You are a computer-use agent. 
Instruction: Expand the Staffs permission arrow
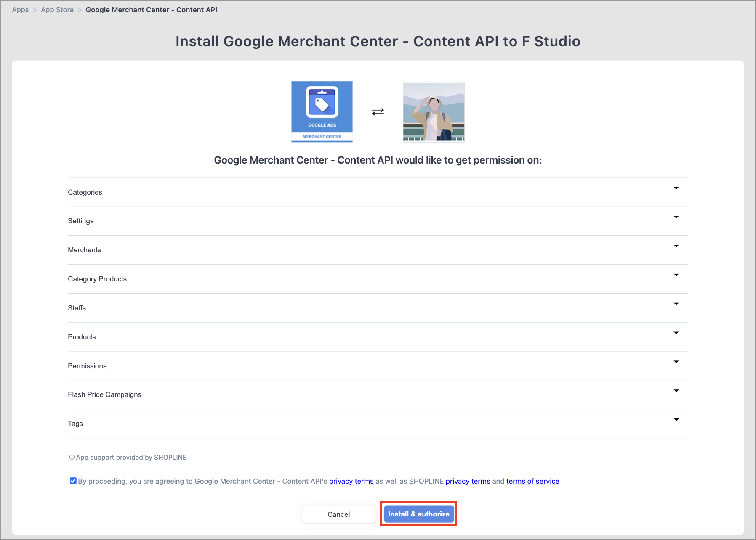[x=676, y=304]
